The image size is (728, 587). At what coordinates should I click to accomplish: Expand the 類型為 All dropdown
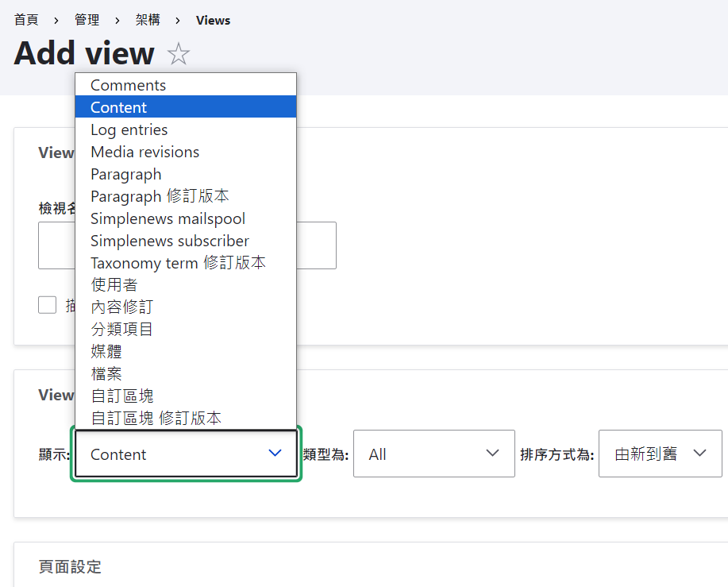click(433, 454)
